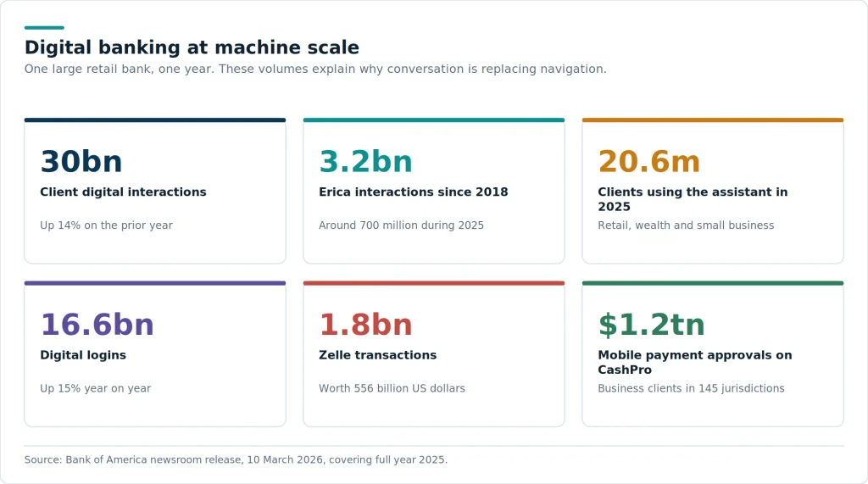Click the 'Digital logins' label

click(x=83, y=355)
